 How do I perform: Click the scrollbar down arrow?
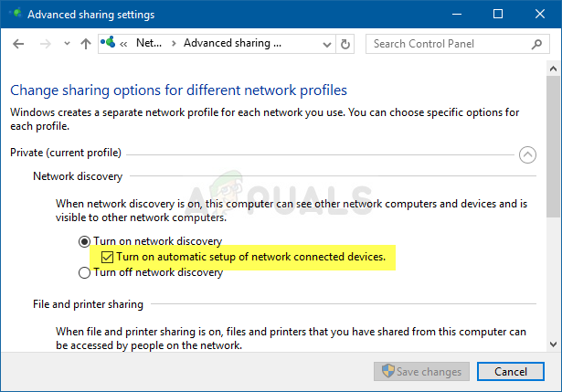tap(554, 344)
